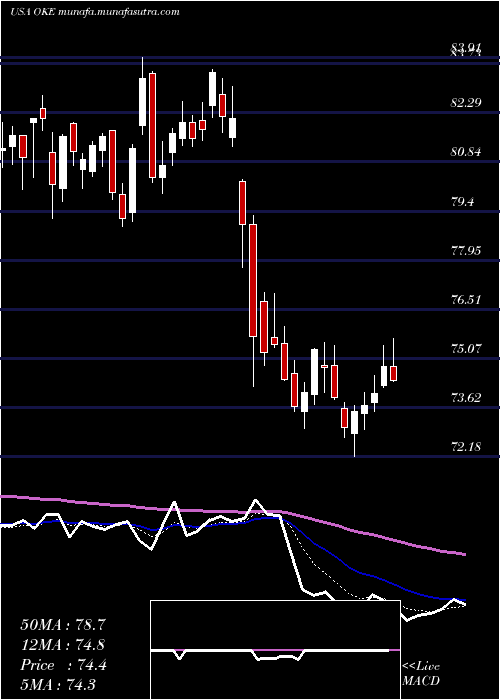Image resolution: width=500 pixels, height=700 pixels.
Task: Click the 5MA : 74.3 readout
Action: (x=58, y=685)
